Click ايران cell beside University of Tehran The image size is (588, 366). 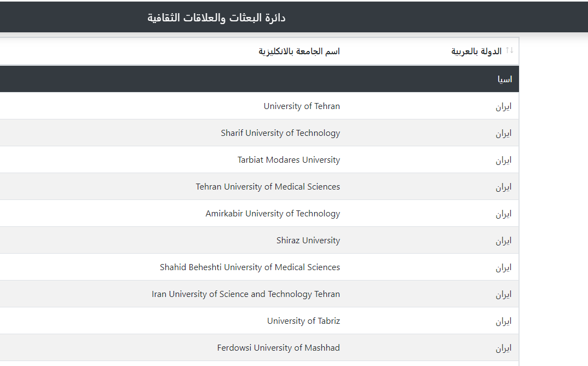click(503, 107)
